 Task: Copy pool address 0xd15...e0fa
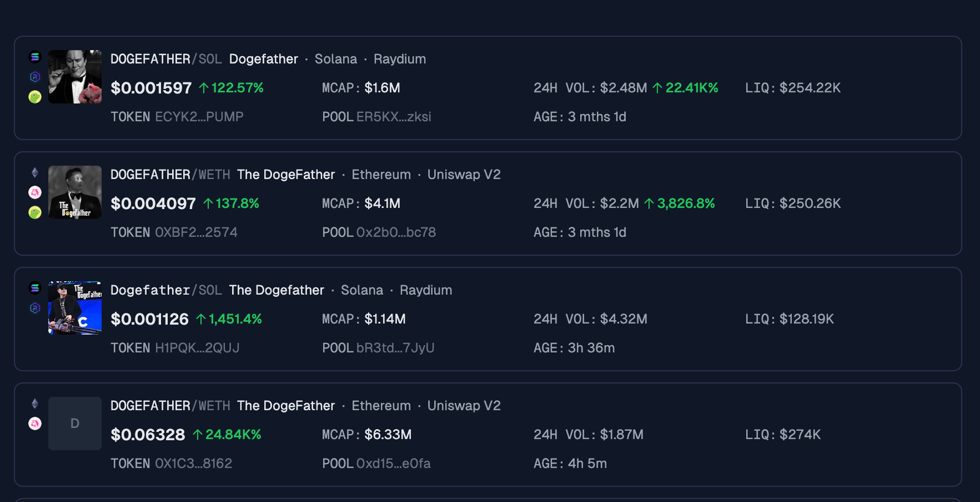pos(393,463)
